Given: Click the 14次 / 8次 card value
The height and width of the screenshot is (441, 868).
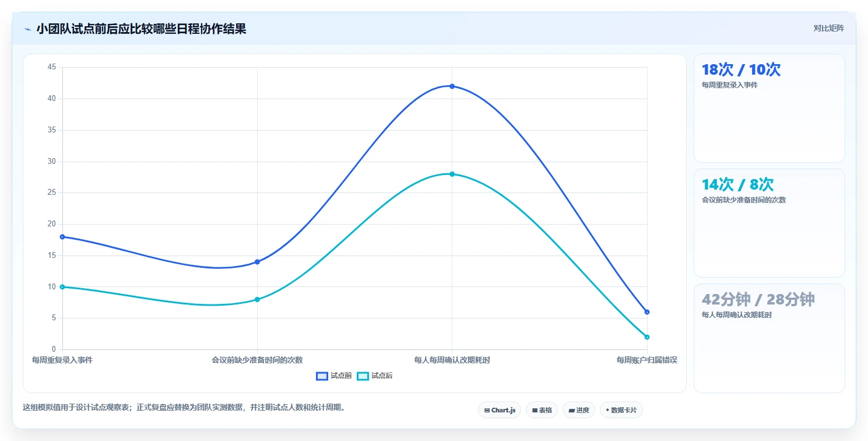Looking at the screenshot, I should pos(737,184).
